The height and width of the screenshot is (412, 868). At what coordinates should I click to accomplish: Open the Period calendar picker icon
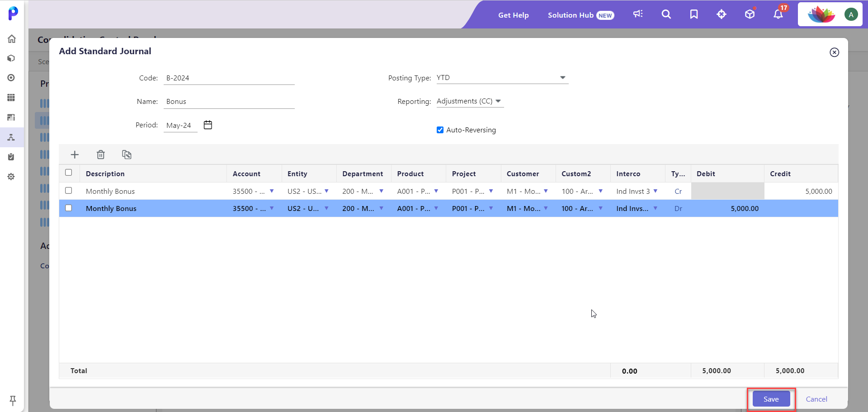(x=208, y=125)
